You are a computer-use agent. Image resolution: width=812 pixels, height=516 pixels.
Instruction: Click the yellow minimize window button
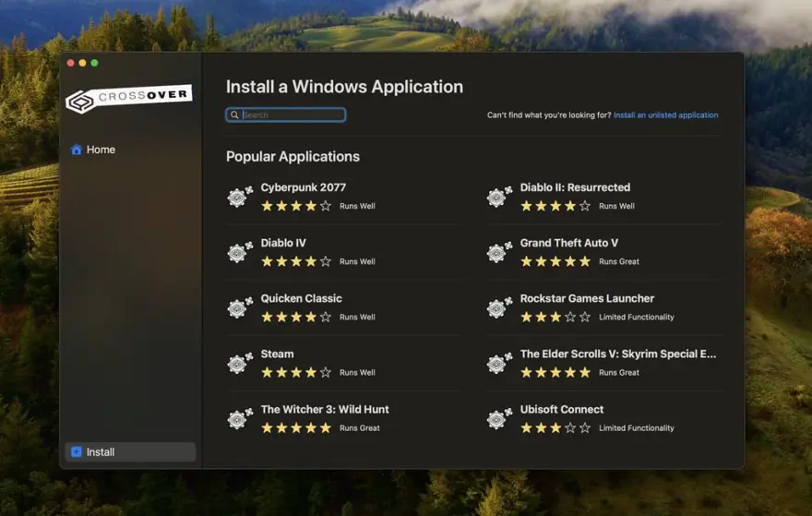click(82, 63)
